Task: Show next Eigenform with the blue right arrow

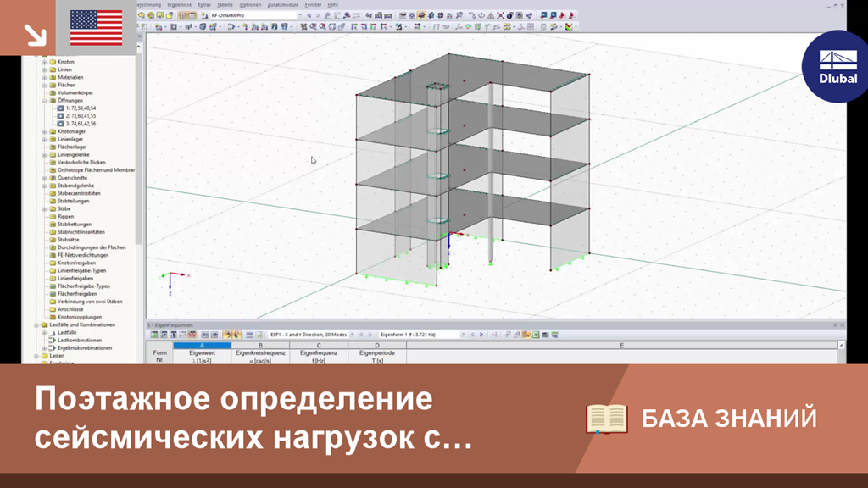Action: (x=481, y=335)
